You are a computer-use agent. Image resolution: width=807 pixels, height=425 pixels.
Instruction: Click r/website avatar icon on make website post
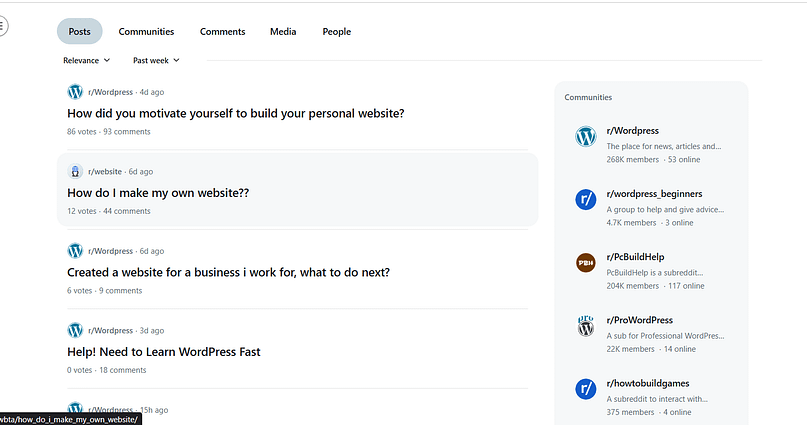[75, 171]
